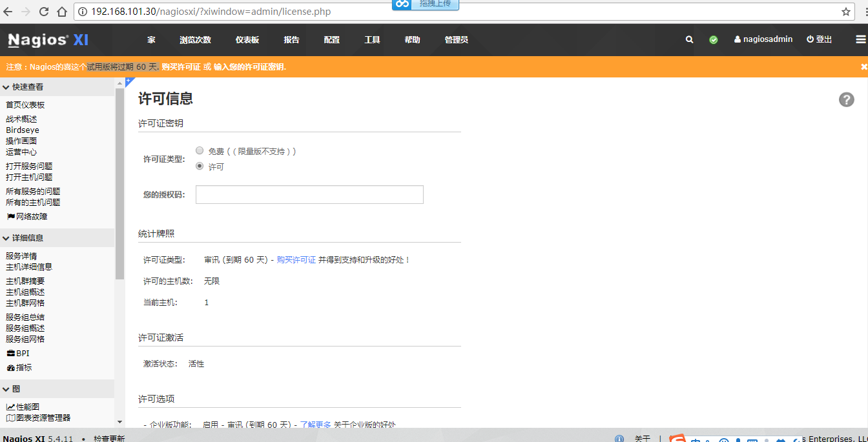
Task: Open 图表资源管理器 in the sidebar
Action: tap(39, 418)
